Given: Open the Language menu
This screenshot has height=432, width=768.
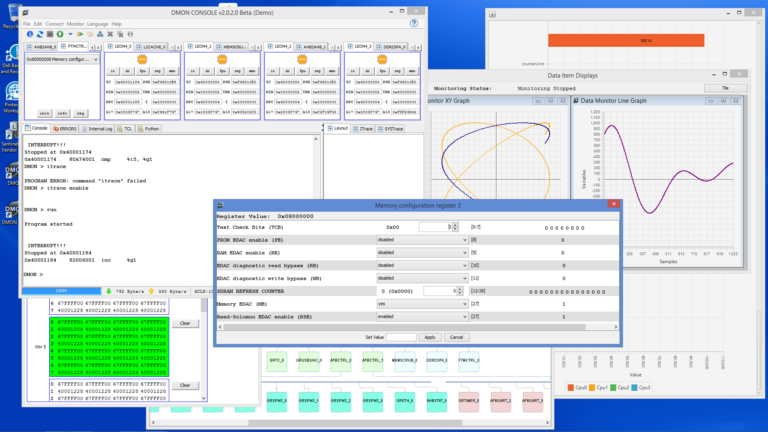Looking at the screenshot, I should (x=97, y=24).
